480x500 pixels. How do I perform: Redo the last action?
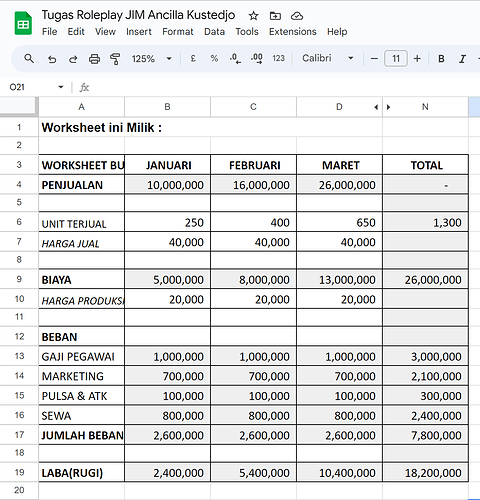[x=73, y=59]
